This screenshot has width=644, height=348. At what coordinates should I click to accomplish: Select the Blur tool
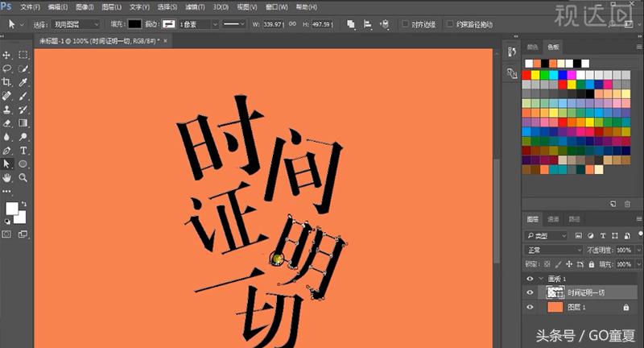(x=6, y=136)
